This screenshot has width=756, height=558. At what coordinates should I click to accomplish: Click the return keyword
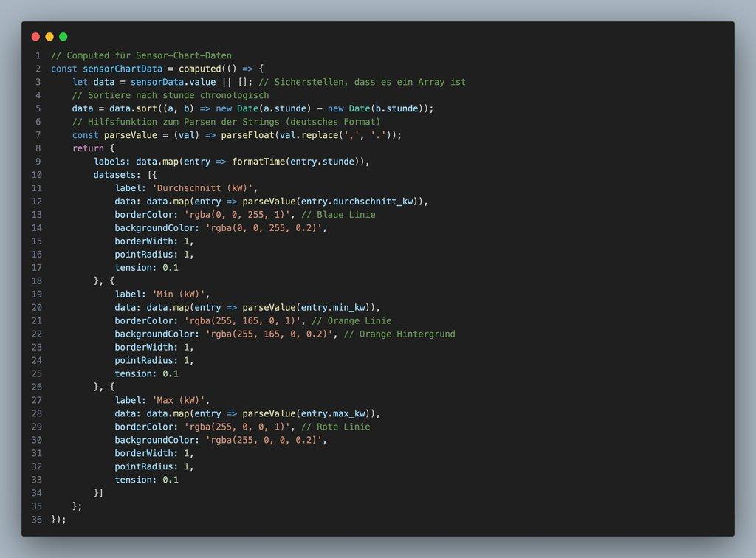88,148
